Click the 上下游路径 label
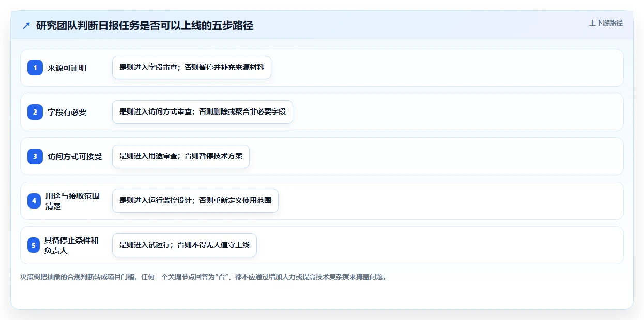The height and width of the screenshot is (320, 644). click(606, 23)
